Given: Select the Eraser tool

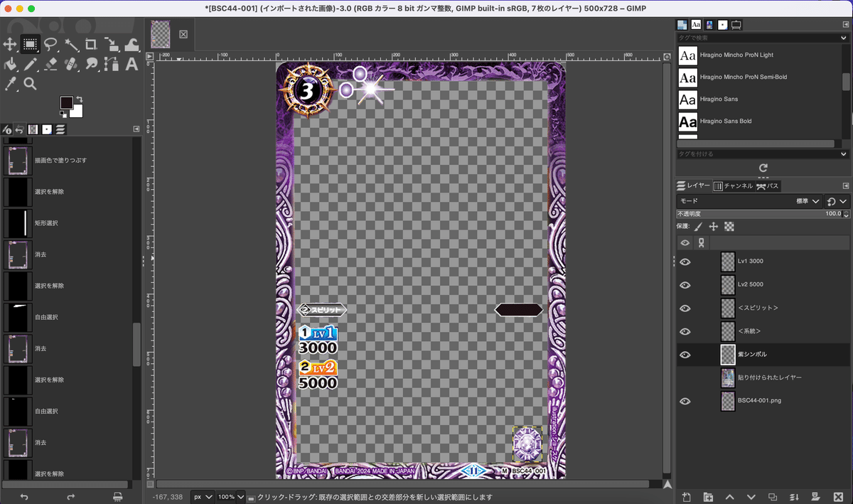Looking at the screenshot, I should (50, 64).
